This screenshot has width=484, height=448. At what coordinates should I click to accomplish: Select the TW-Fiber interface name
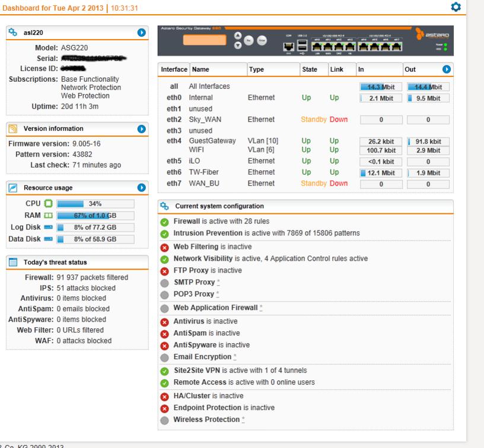203,172
